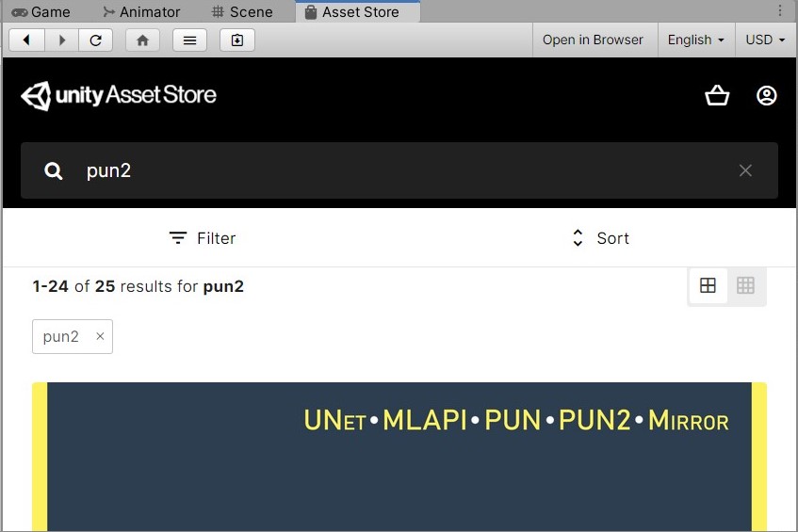Open the hamburger menu in toolbar
798x532 pixels.
(189, 40)
